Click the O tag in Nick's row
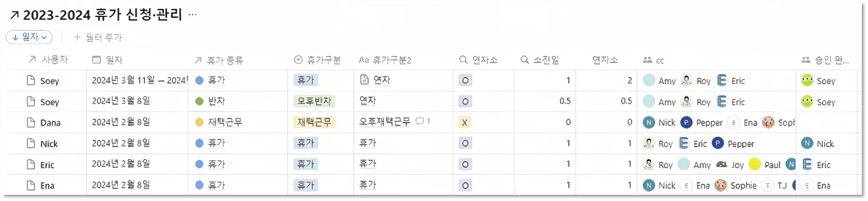 465,144
